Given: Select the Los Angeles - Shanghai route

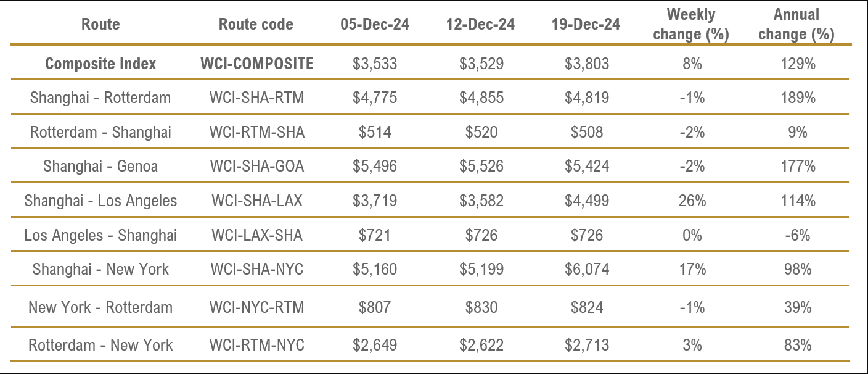Looking at the screenshot, I should [x=100, y=235].
